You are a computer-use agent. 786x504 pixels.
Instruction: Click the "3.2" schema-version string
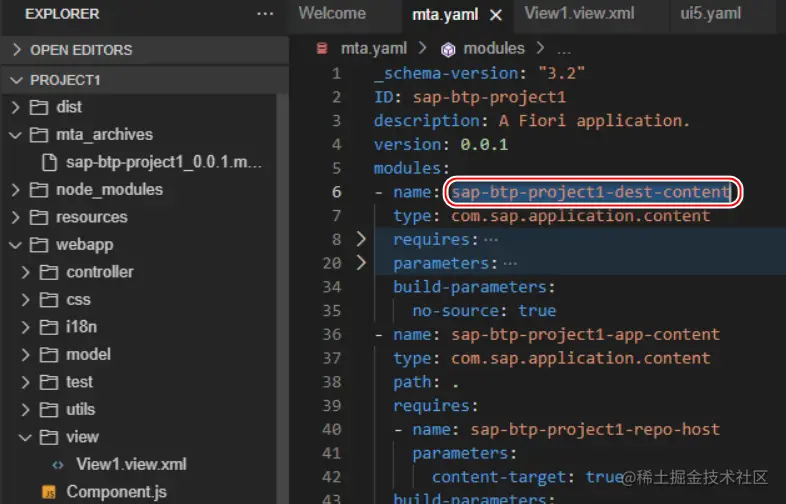(561, 73)
